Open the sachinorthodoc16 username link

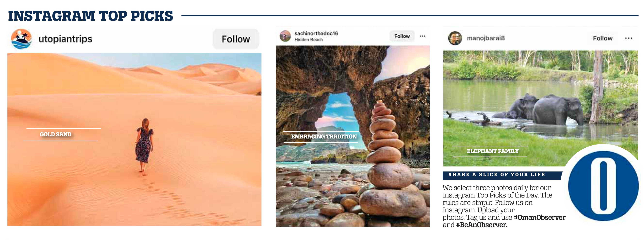pyautogui.click(x=316, y=33)
